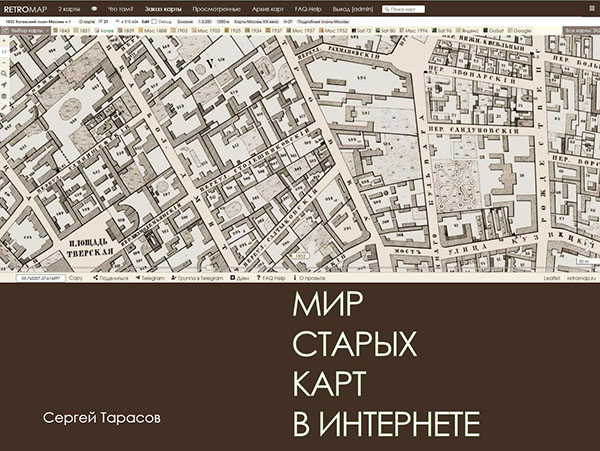The height and width of the screenshot is (451, 600).
Task: Select the Хотев map layer
Action: click(x=104, y=31)
